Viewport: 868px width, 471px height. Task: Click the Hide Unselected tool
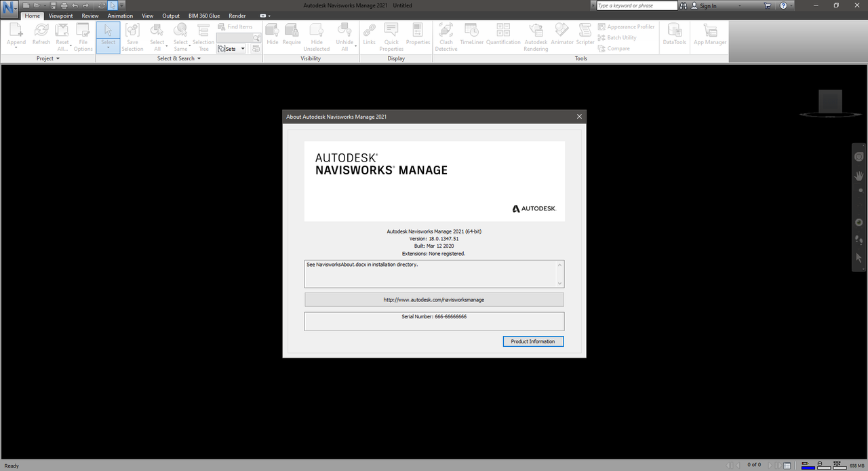click(317, 37)
